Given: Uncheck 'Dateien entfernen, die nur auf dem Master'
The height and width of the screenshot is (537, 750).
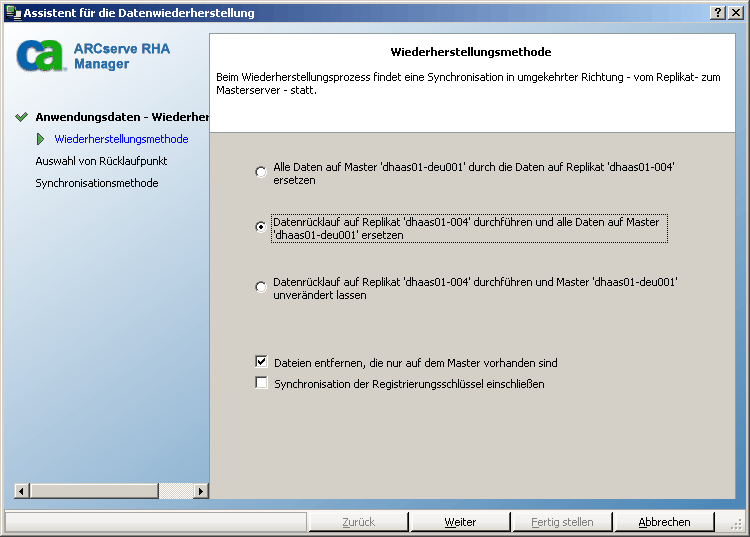Looking at the screenshot, I should [x=261, y=362].
